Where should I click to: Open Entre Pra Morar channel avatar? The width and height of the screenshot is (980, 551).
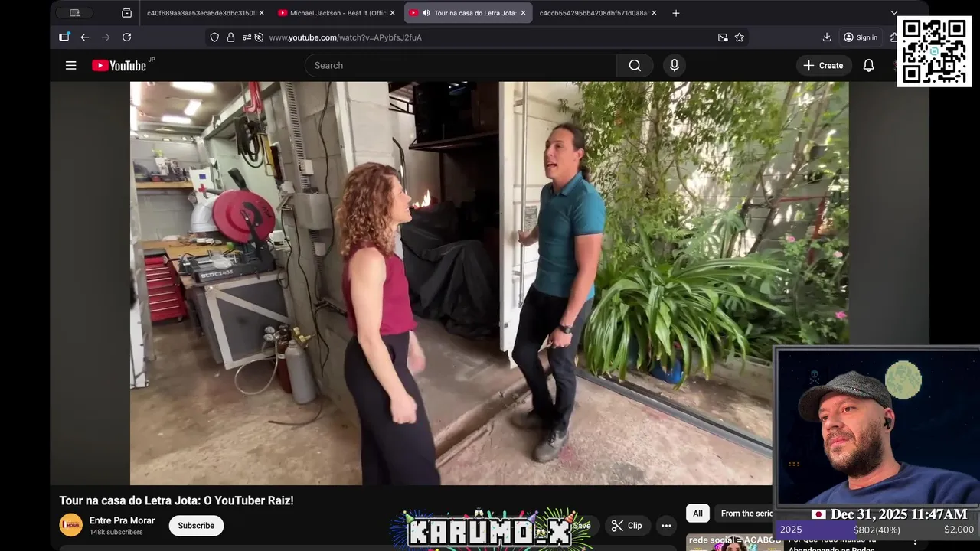click(x=70, y=525)
